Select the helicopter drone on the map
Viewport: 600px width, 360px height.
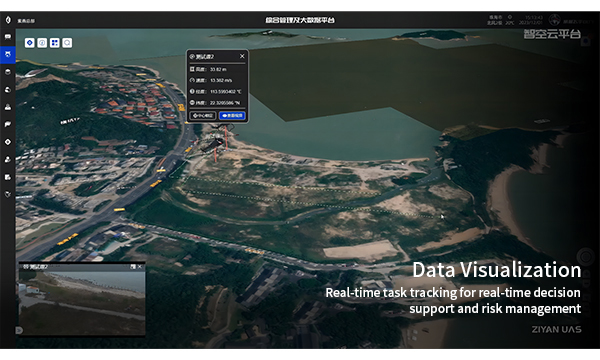point(214,145)
